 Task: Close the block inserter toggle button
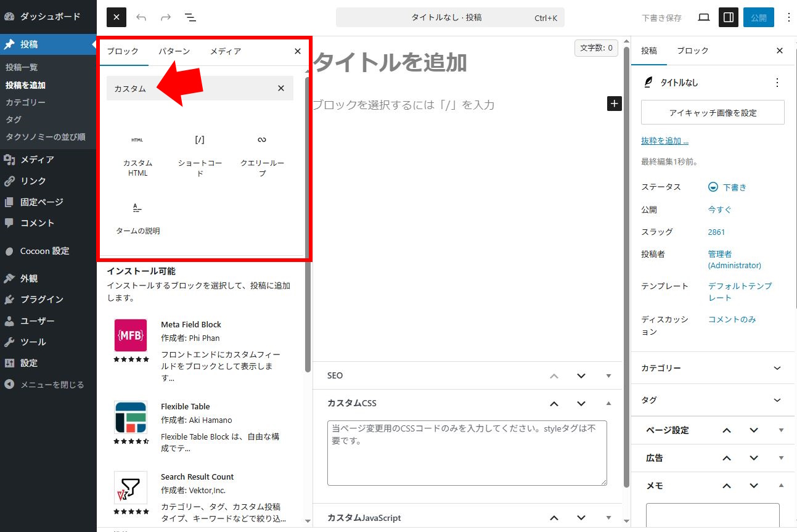[x=116, y=17]
